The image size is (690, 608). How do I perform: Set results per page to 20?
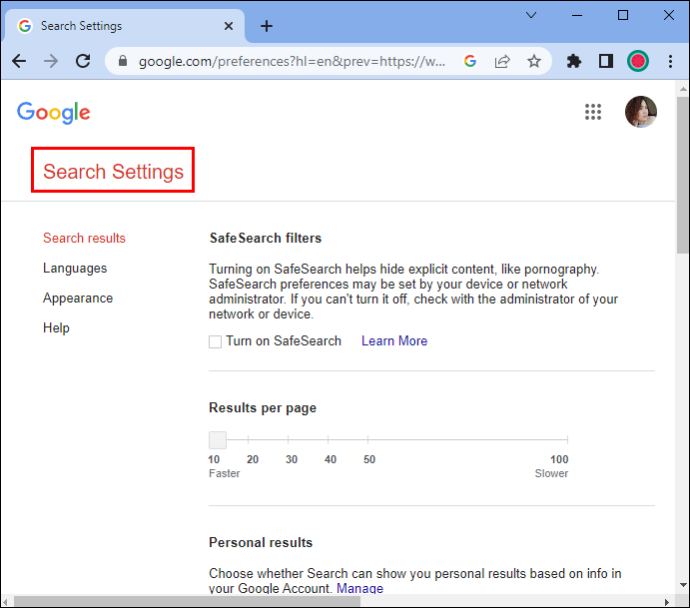click(249, 440)
